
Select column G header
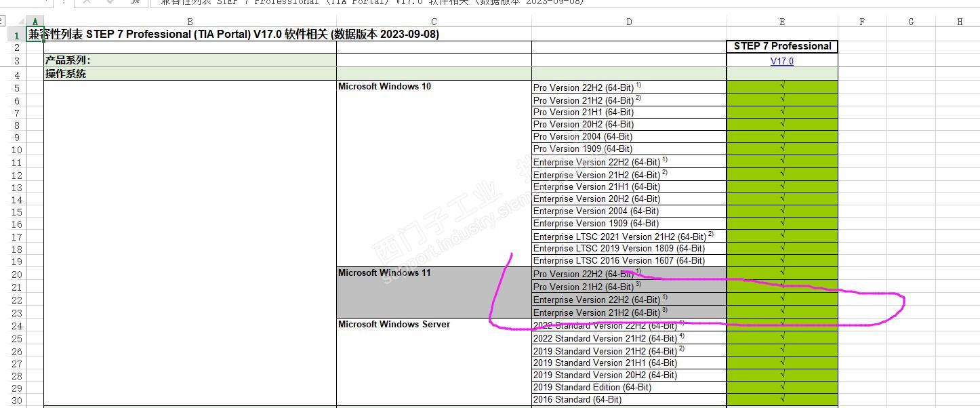tap(911, 22)
